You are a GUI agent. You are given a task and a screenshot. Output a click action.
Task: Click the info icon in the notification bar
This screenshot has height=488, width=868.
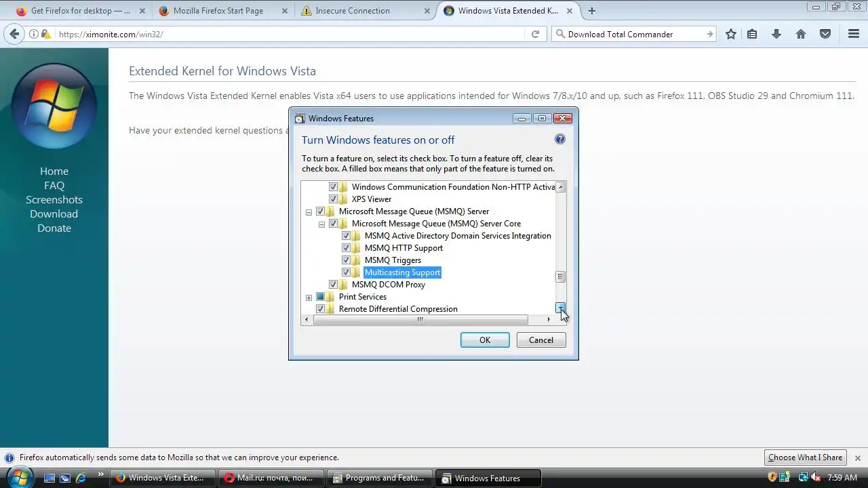pyautogui.click(x=9, y=457)
